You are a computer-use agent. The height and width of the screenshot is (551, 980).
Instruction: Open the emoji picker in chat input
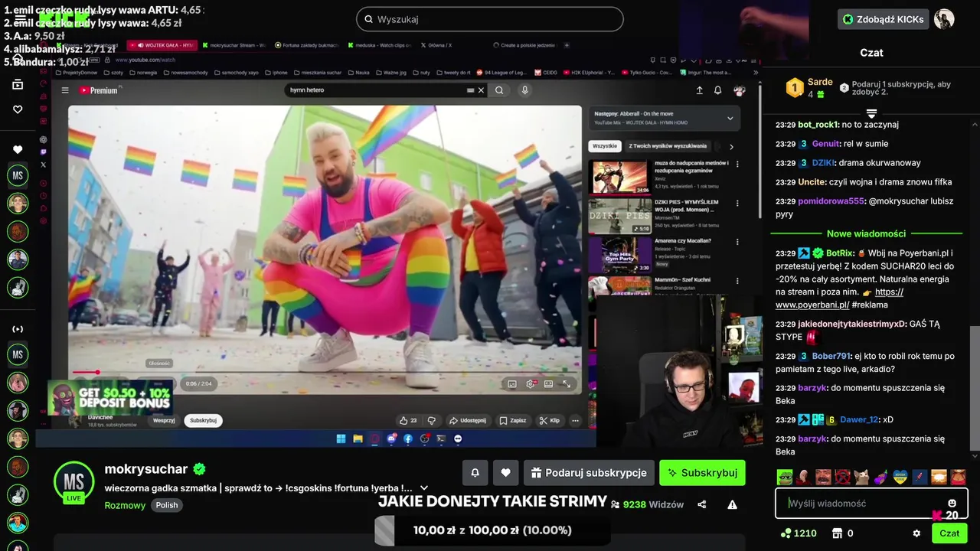952,503
